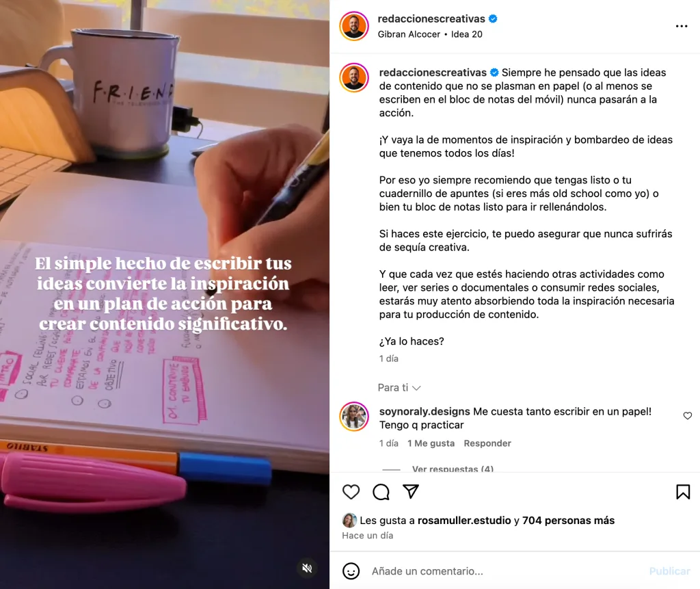Share post via paper plane icon
This screenshot has width=700, height=589.
[x=410, y=492]
